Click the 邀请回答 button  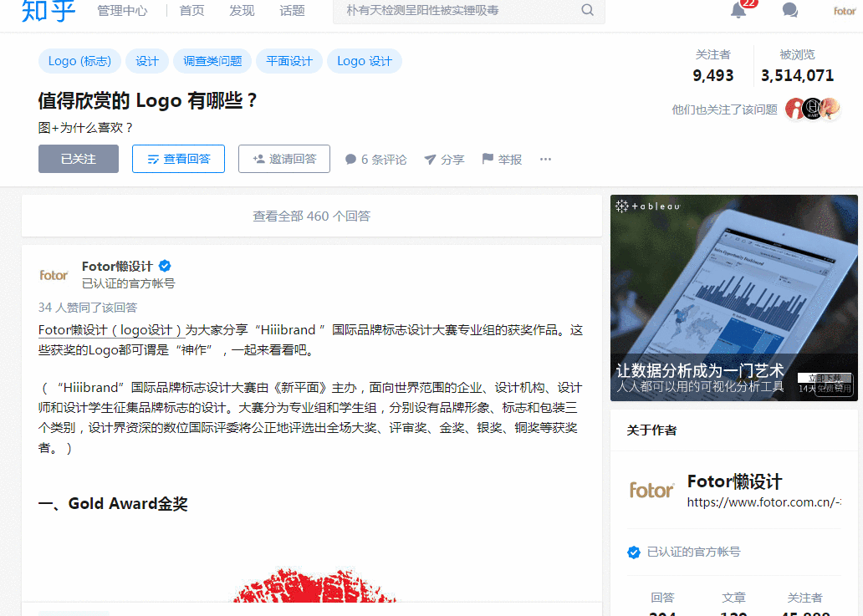pyautogui.click(x=283, y=159)
